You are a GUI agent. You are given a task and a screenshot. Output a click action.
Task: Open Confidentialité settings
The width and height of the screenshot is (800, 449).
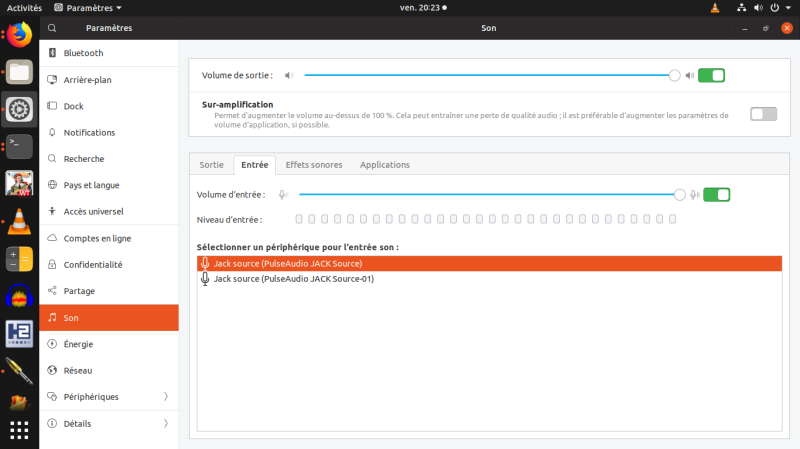click(x=109, y=265)
